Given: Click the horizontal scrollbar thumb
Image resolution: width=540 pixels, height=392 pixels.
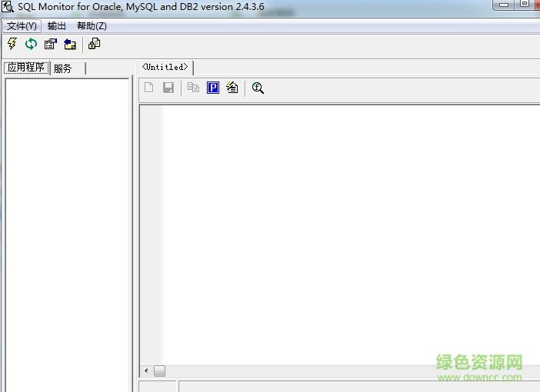Looking at the screenshot, I should [159, 370].
